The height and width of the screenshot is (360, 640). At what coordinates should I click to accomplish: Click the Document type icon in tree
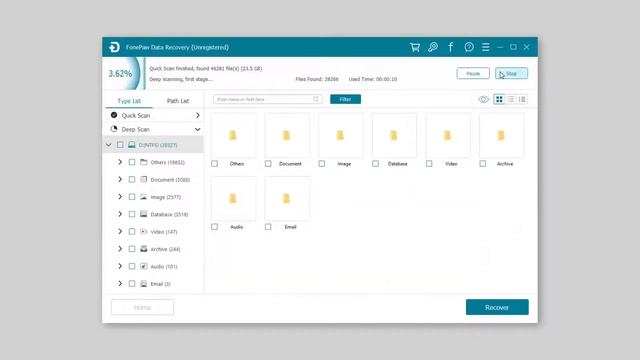[144, 179]
